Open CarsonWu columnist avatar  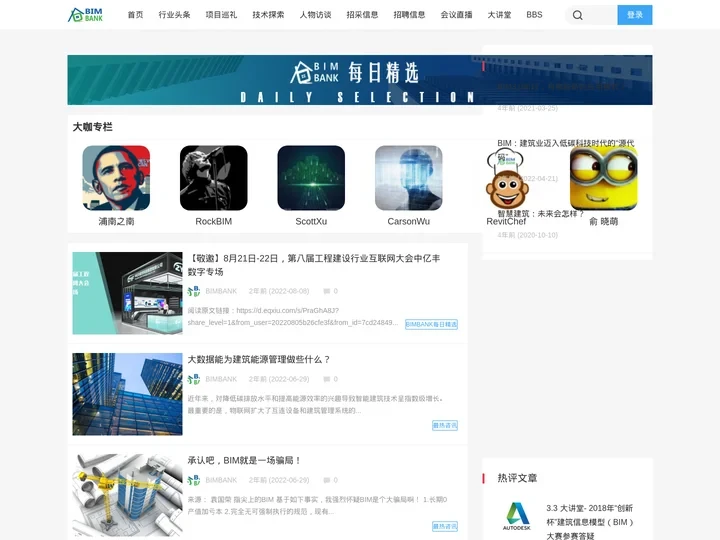point(409,178)
